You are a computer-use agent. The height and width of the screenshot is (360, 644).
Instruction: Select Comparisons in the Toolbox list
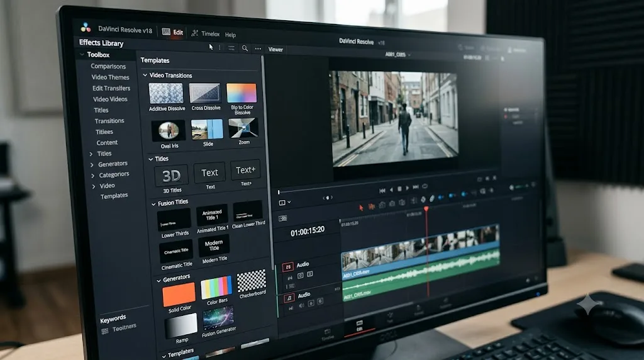tap(108, 66)
